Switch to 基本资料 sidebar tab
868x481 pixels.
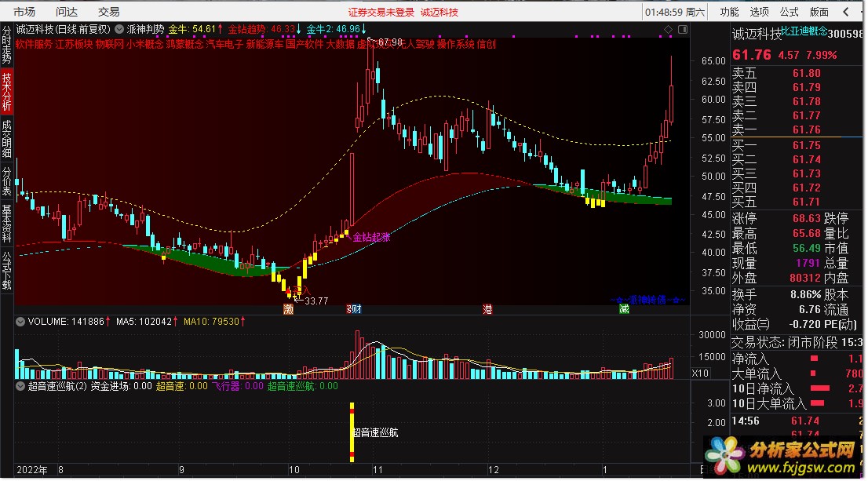pyautogui.click(x=6, y=224)
